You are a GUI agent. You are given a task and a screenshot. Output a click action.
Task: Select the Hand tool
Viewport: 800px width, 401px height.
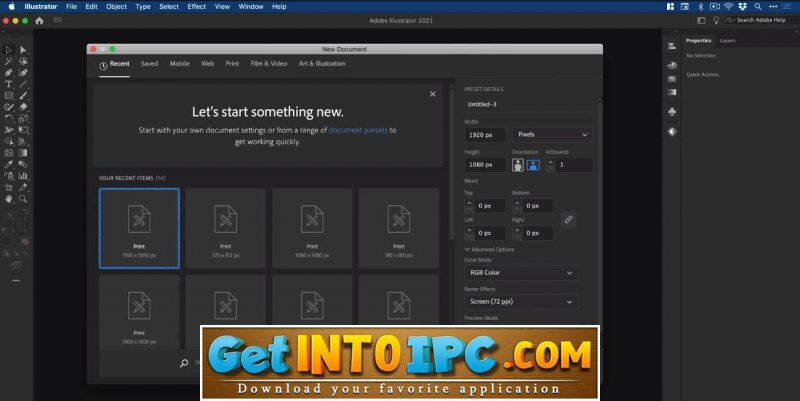pyautogui.click(x=9, y=199)
